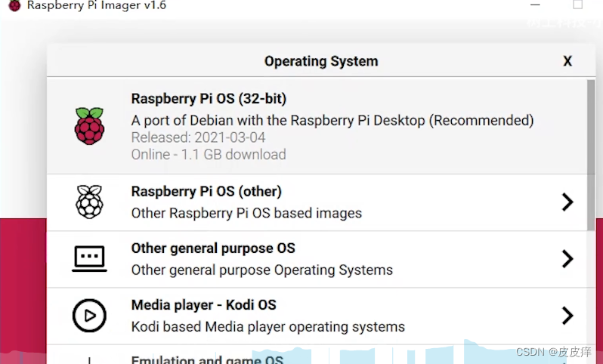Click the OS list vertical scrollbar thumb

click(591, 156)
